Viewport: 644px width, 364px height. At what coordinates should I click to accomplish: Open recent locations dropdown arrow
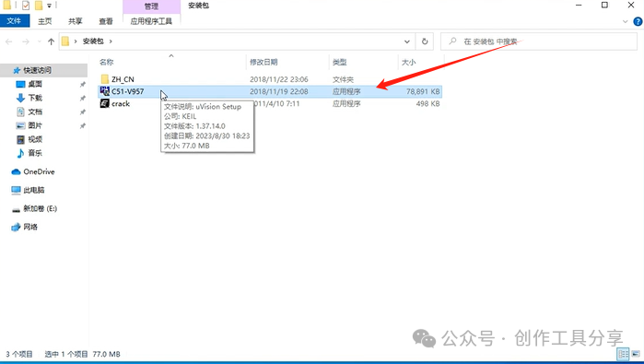pyautogui.click(x=40, y=41)
